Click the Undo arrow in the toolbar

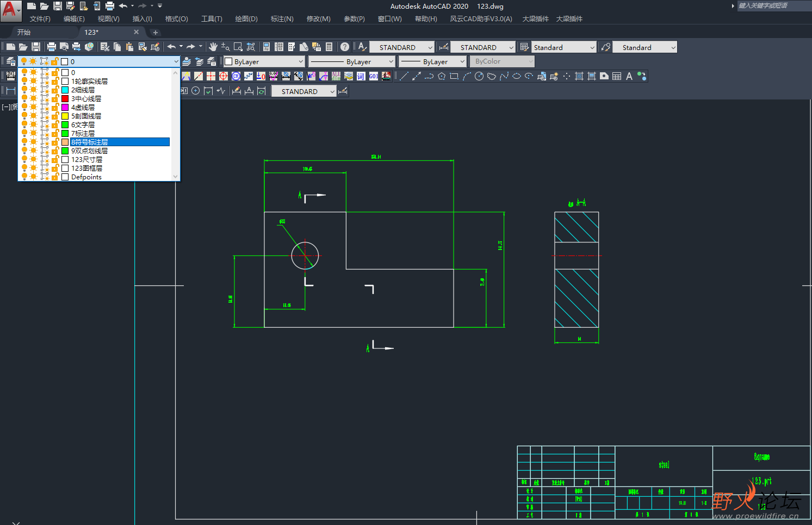(172, 47)
